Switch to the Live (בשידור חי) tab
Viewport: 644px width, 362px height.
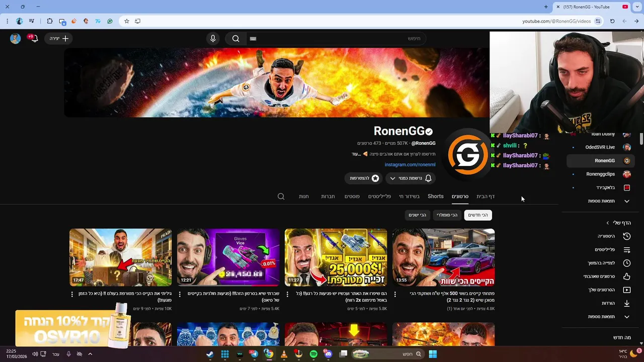pos(409,197)
